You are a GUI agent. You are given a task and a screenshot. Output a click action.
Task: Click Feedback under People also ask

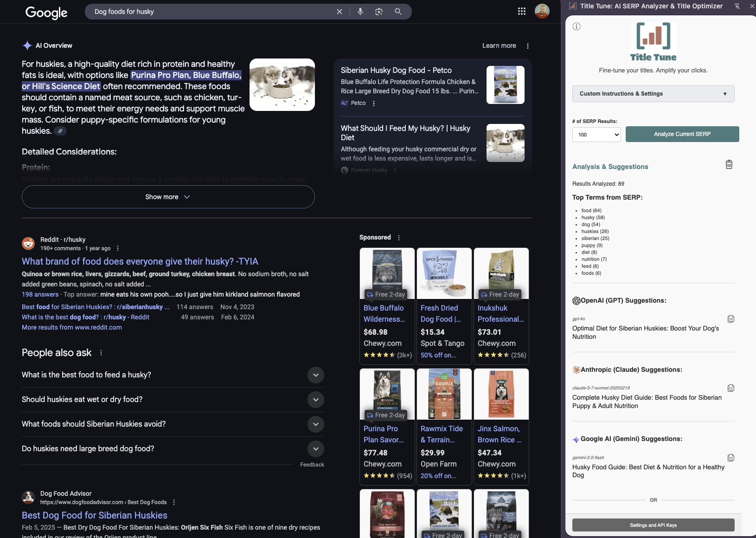click(x=312, y=465)
